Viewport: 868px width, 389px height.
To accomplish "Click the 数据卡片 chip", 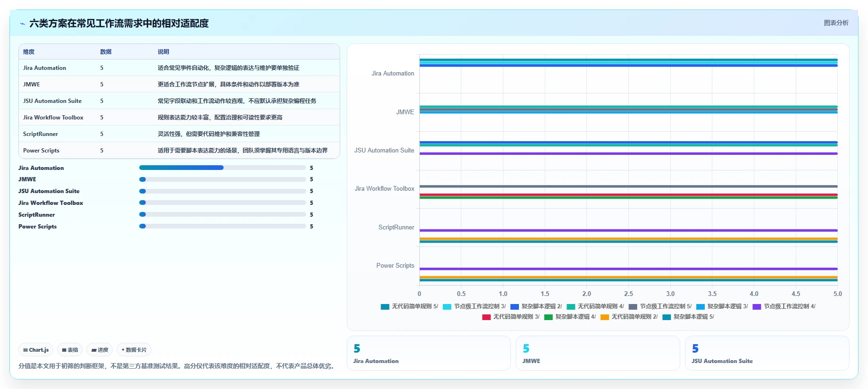I will tap(134, 350).
